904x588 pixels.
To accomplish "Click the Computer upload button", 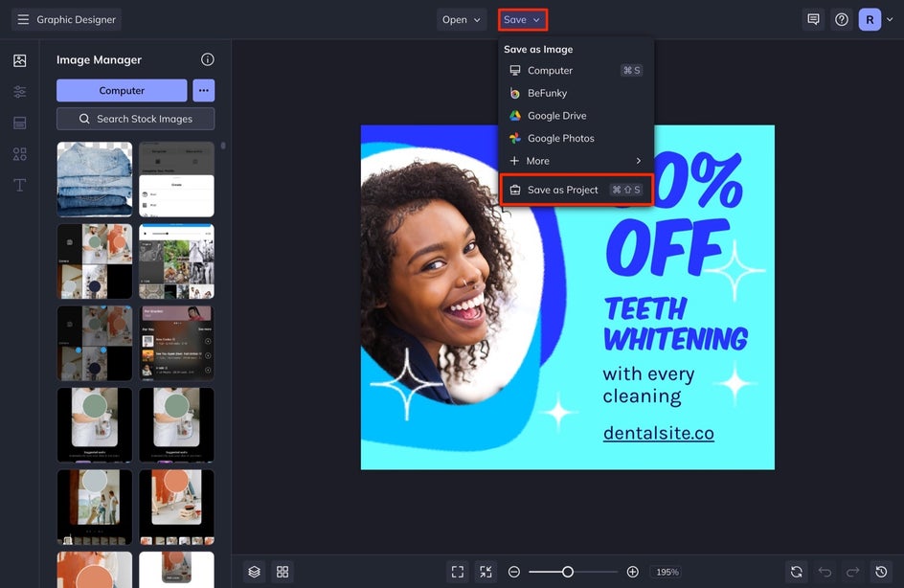I will coord(122,91).
